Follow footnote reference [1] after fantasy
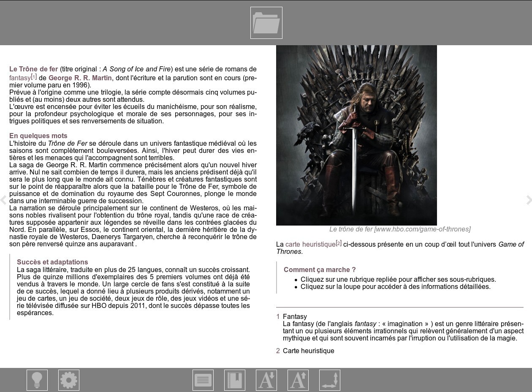 tap(34, 76)
